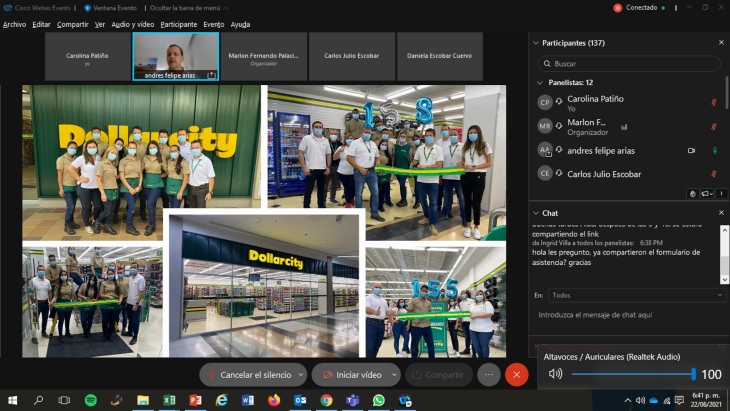Screen dimensions: 730x411
Task: Open Spotify from the taskbar
Action: pyautogui.click(x=91, y=400)
